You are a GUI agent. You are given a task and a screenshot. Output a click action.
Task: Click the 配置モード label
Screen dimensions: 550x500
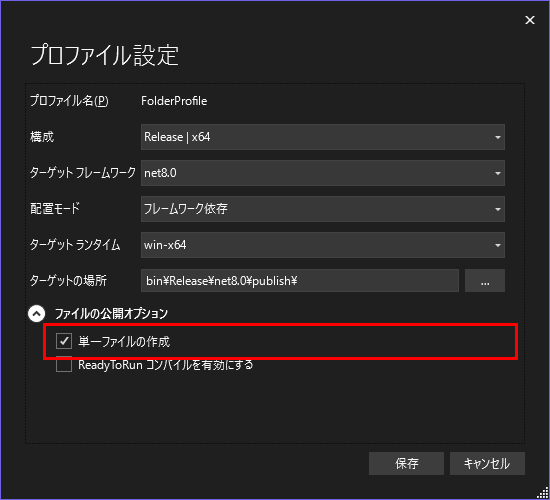click(55, 208)
